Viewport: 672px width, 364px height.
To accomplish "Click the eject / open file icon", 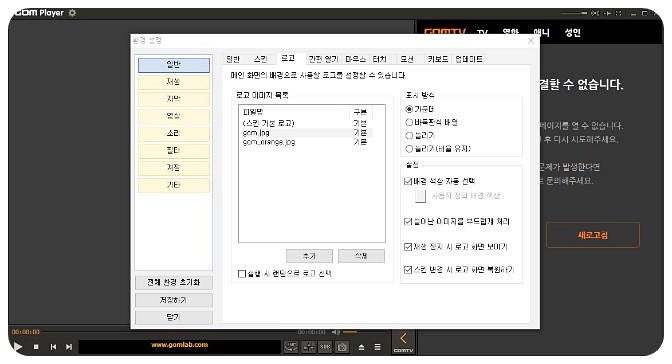I will coord(361,347).
